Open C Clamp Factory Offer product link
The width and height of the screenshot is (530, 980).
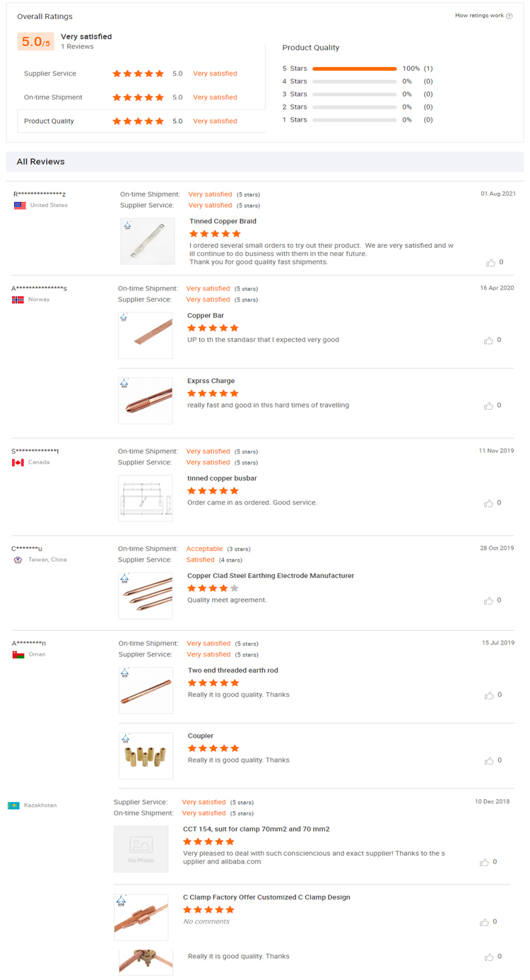coord(266,897)
